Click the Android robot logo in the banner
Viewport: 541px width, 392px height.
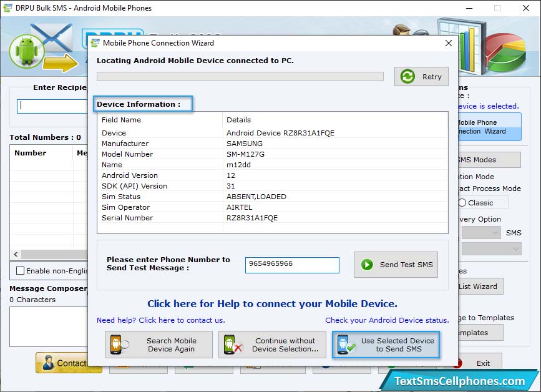(x=27, y=51)
